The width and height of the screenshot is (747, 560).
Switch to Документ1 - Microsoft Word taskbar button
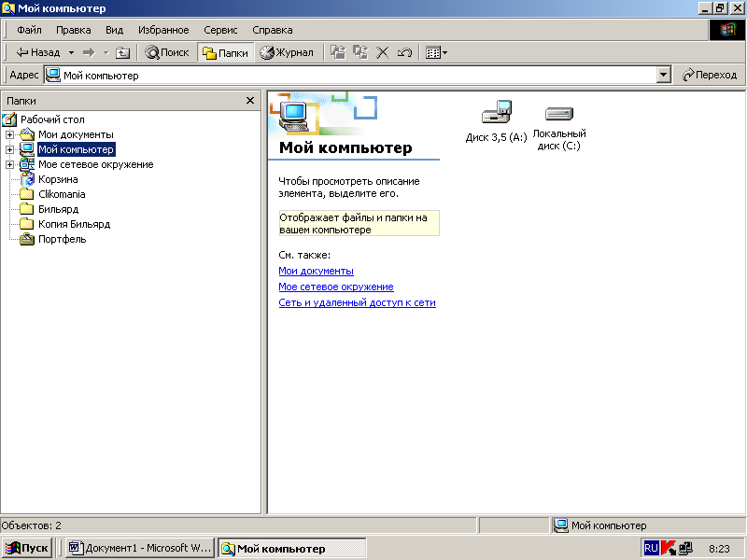tap(139, 548)
